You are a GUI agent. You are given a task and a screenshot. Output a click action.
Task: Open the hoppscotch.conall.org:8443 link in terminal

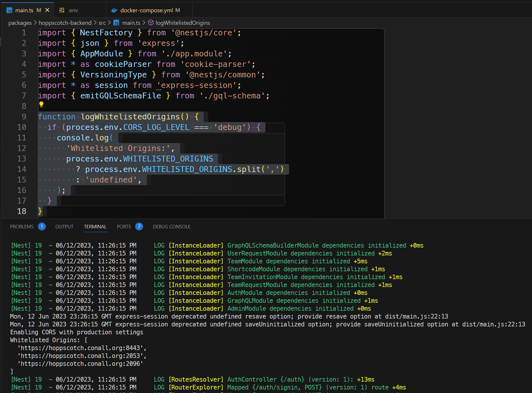point(82,348)
